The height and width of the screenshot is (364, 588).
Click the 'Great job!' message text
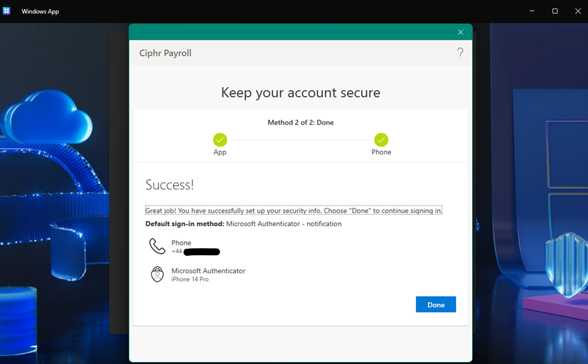tap(294, 211)
